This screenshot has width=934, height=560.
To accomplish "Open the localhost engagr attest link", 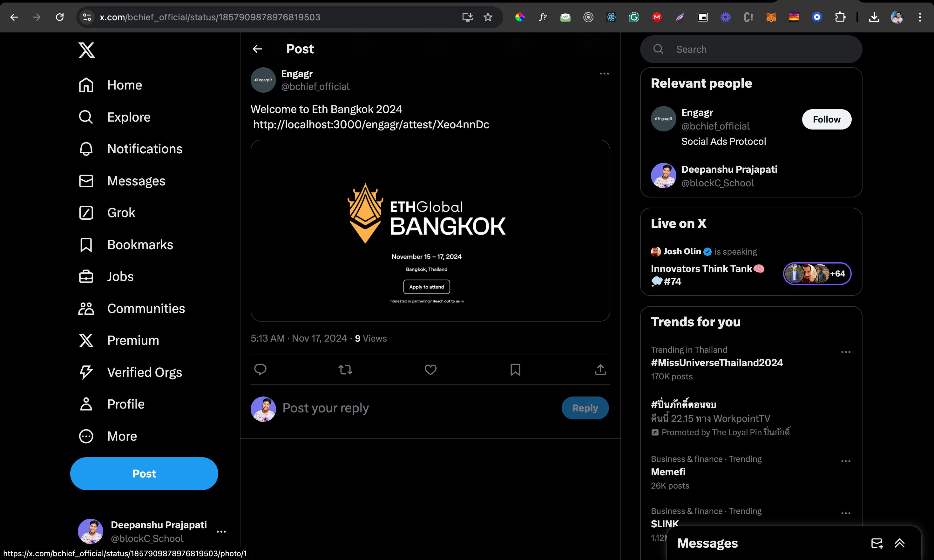I will pos(371,124).
